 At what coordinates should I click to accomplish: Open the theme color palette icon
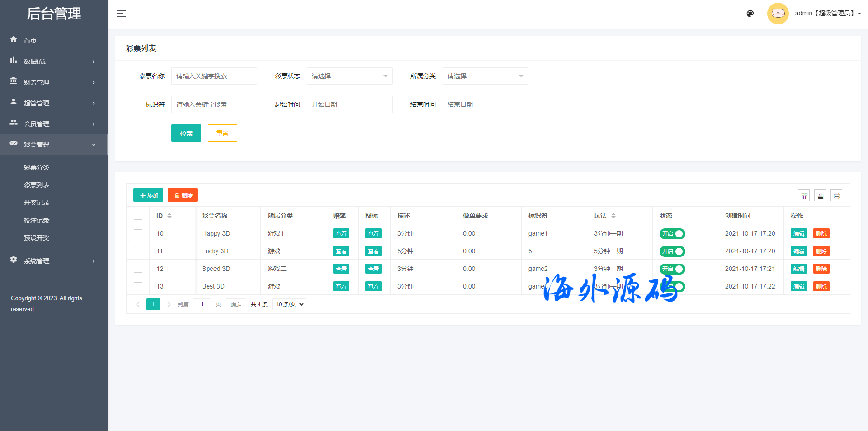[x=750, y=14]
